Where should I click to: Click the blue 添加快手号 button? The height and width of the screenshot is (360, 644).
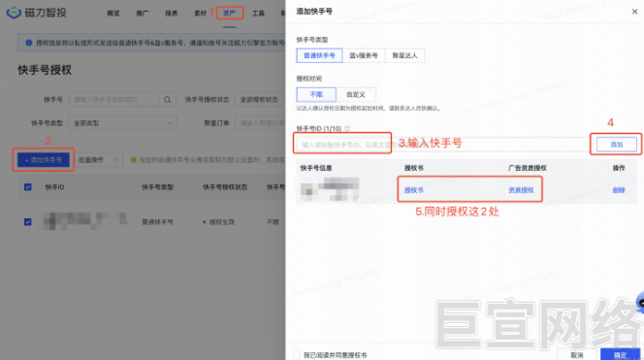(43, 160)
